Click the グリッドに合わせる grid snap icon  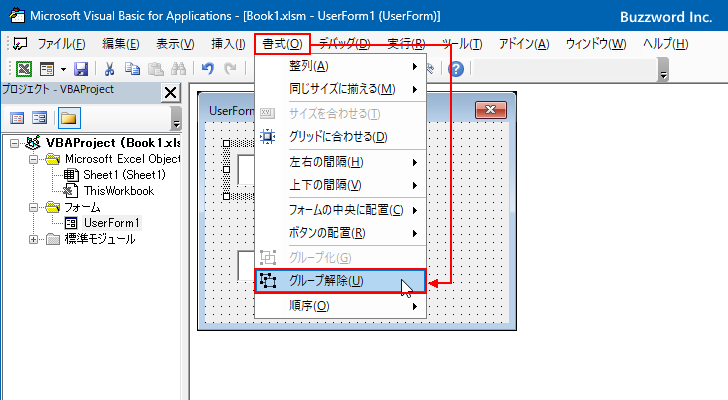[x=268, y=136]
